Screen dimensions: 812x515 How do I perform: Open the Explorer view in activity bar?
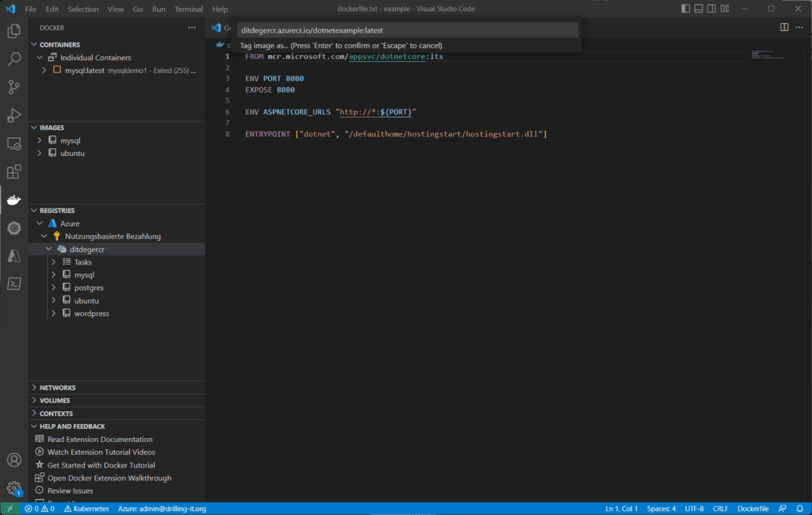pos(14,31)
